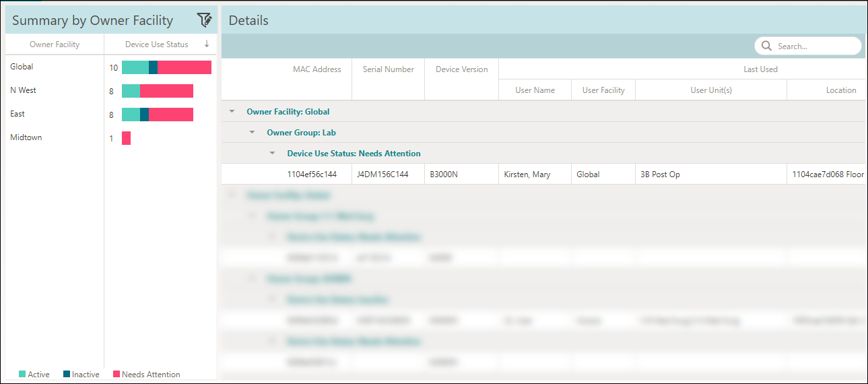Select the Midtown facility row

[26, 137]
